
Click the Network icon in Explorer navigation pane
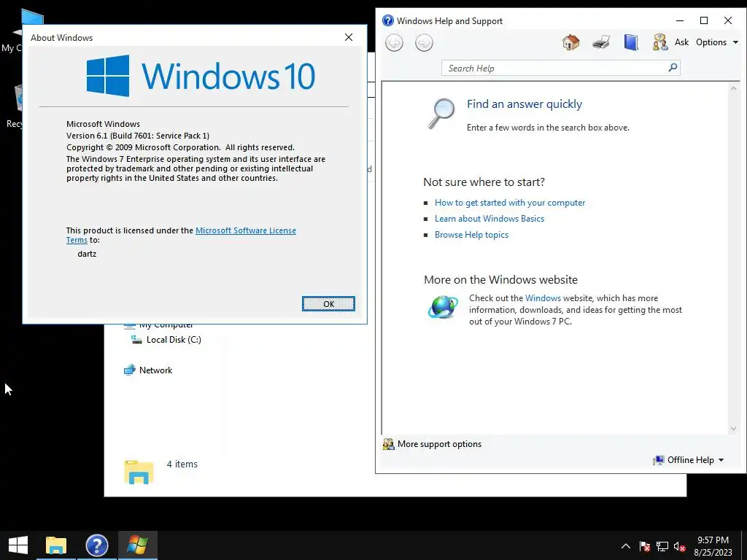pyautogui.click(x=130, y=370)
